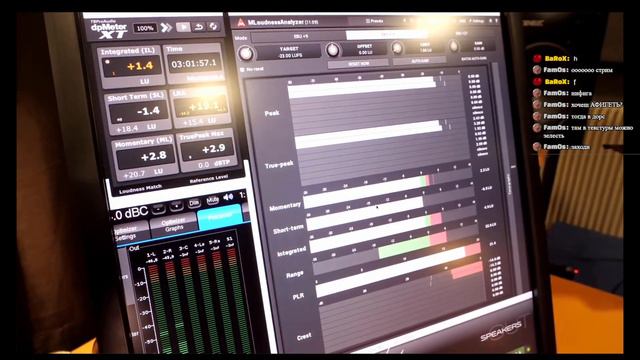Click the Offset knob
Image resolution: width=640 pixels, height=360 pixels.
pos(333,50)
